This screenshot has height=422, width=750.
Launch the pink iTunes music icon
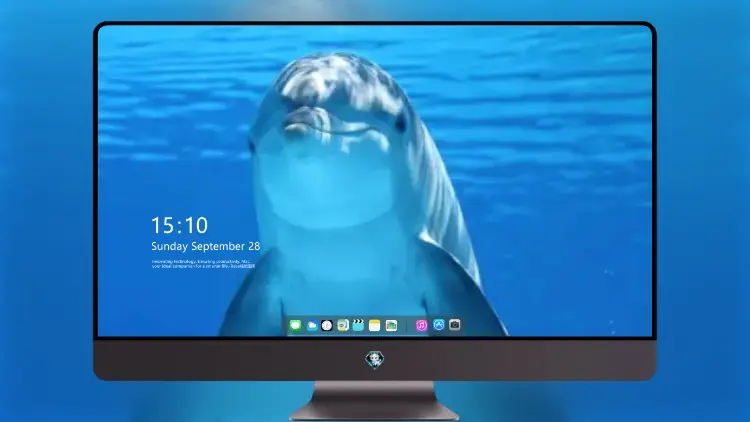pos(421,325)
